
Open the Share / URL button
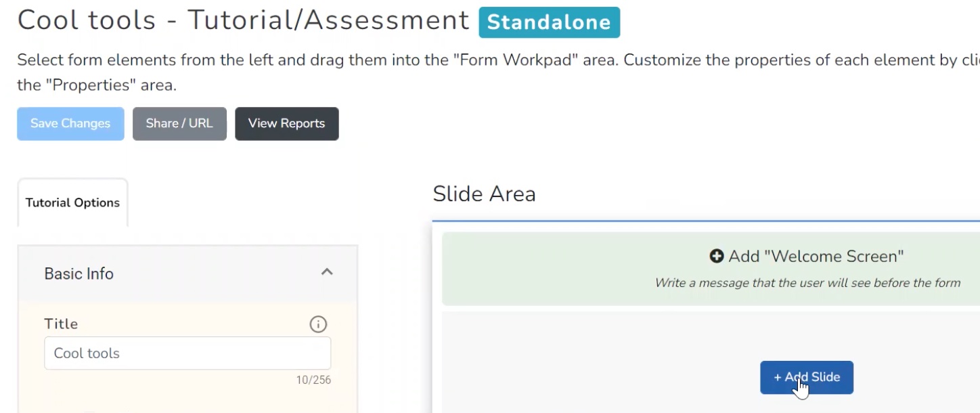[x=179, y=123]
